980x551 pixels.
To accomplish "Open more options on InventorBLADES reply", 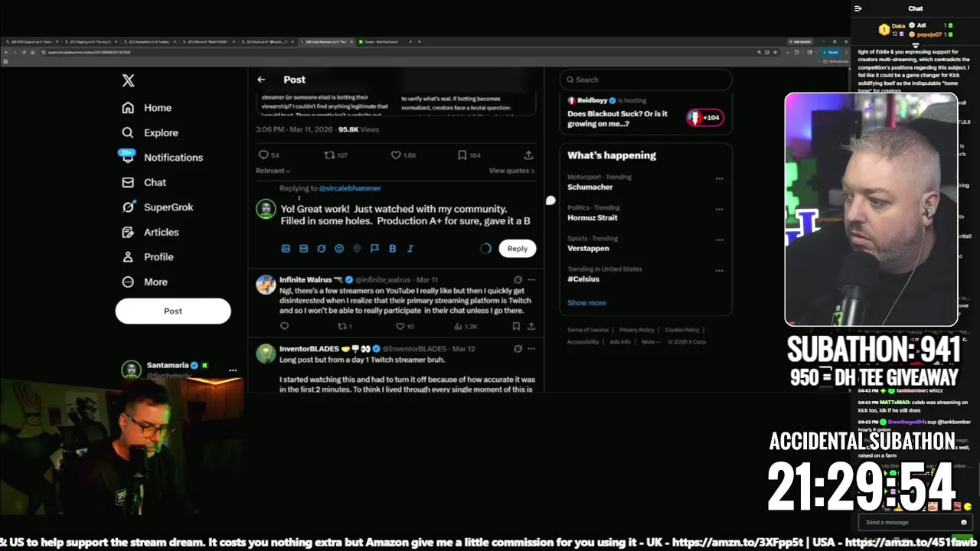I will pos(531,349).
